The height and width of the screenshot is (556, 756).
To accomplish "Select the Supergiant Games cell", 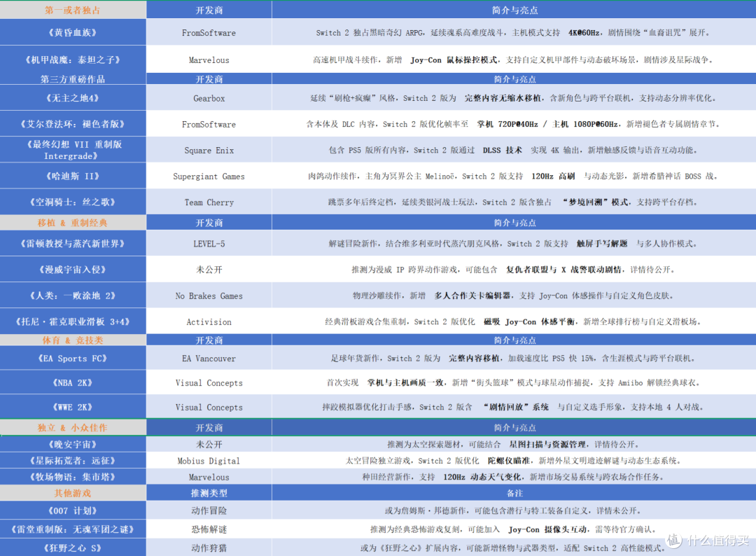I will pyautogui.click(x=209, y=176).
